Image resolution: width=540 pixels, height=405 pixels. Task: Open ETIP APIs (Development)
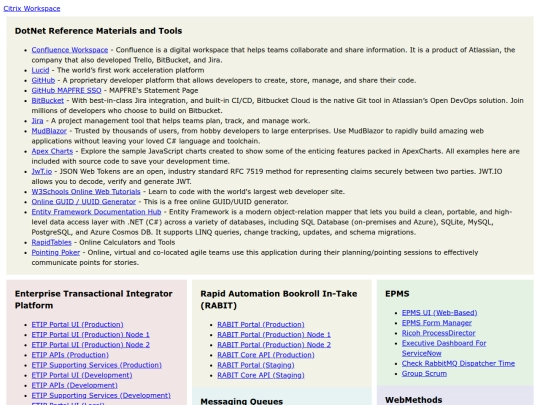(74, 385)
